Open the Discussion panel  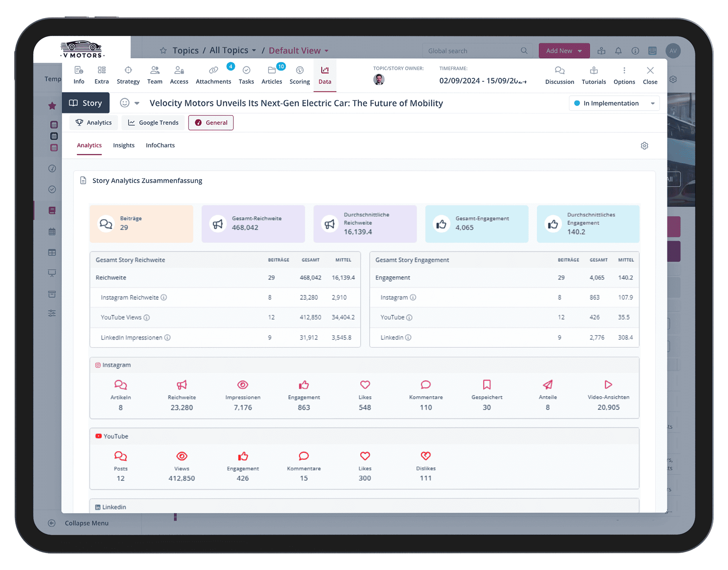point(559,75)
